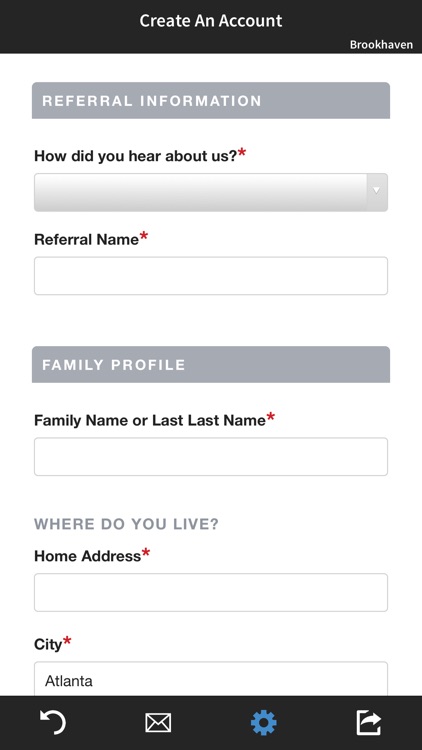Select the Family Name input box
The height and width of the screenshot is (750, 422).
point(211,457)
